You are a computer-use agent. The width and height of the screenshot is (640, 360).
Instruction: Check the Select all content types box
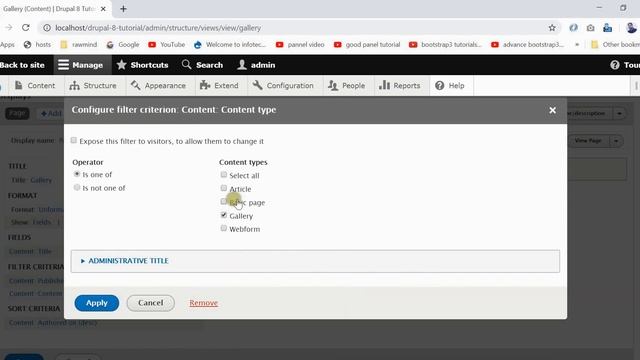pyautogui.click(x=224, y=175)
